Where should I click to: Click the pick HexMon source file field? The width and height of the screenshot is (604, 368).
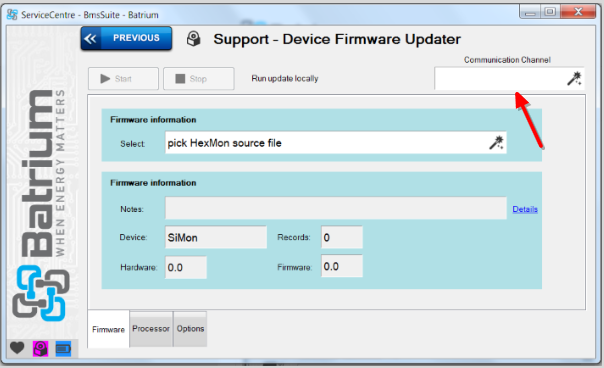coord(336,143)
